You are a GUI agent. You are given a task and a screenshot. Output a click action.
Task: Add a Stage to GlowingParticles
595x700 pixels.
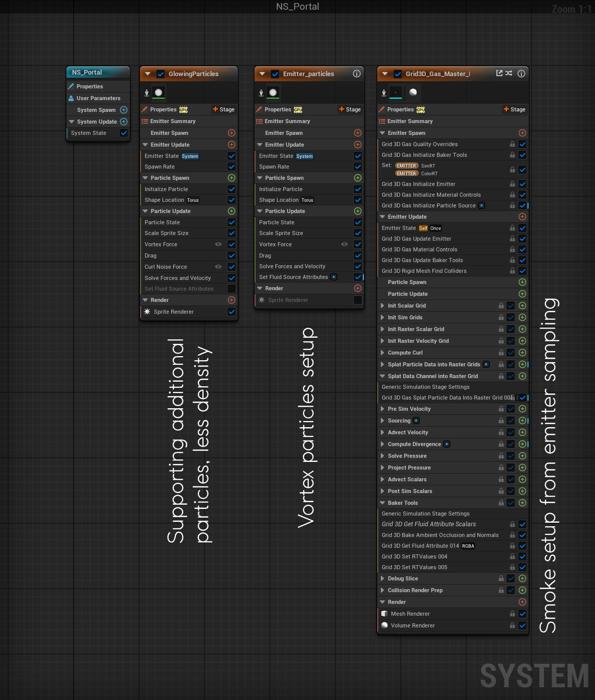(223, 109)
